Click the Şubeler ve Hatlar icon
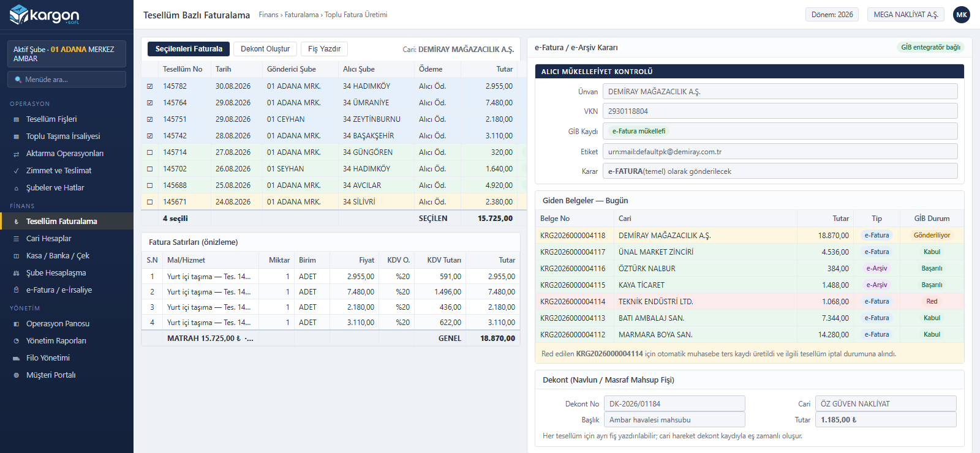Viewport: 980px width, 453px height. pyautogui.click(x=16, y=188)
